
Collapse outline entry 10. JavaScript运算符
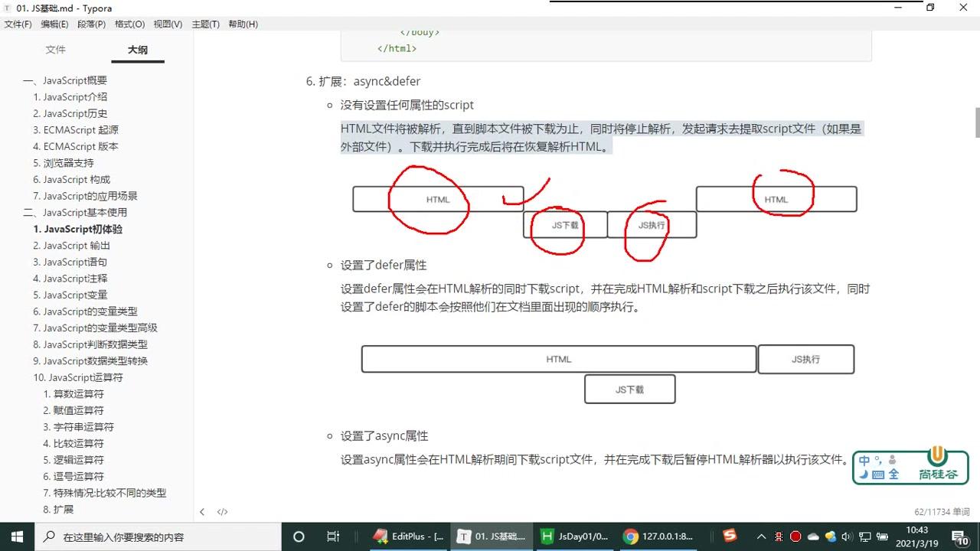tap(78, 377)
